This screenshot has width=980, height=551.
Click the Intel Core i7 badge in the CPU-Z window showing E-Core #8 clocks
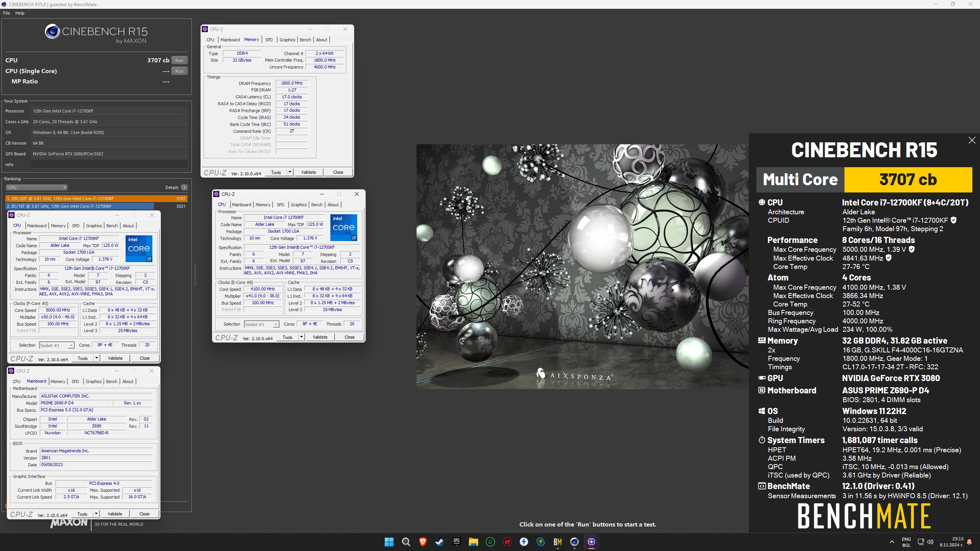[x=343, y=227]
